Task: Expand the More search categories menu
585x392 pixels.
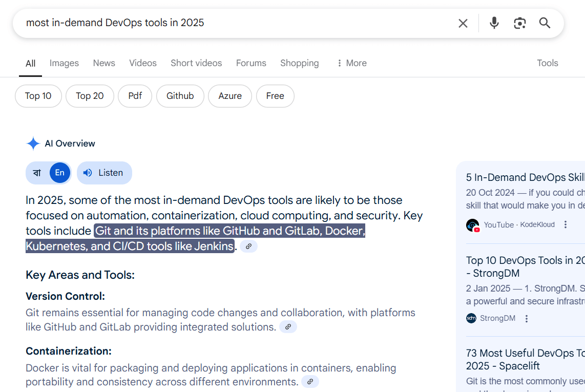Action: click(351, 63)
